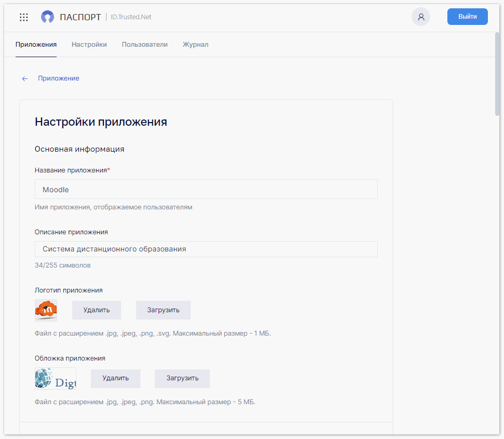Viewport: 504px width, 439px height.
Task: Open the user profile avatar icon
Action: click(421, 17)
